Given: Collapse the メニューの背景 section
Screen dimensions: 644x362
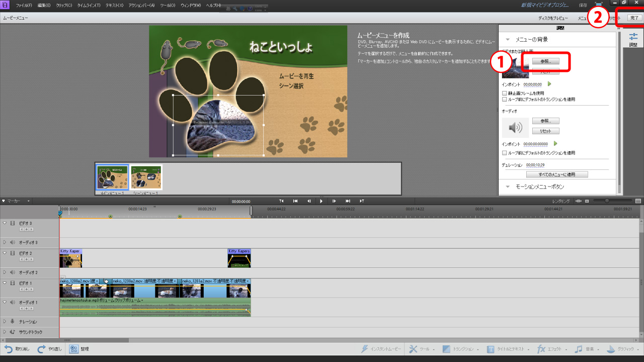Looking at the screenshot, I should point(507,39).
